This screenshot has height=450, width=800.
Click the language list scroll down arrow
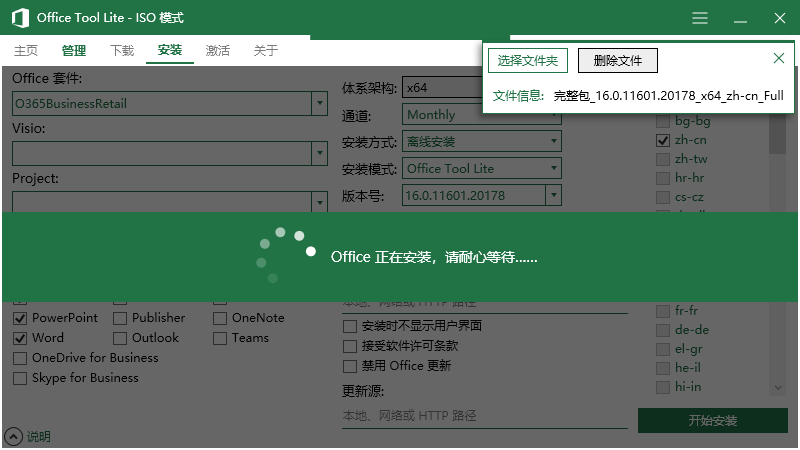click(x=778, y=388)
